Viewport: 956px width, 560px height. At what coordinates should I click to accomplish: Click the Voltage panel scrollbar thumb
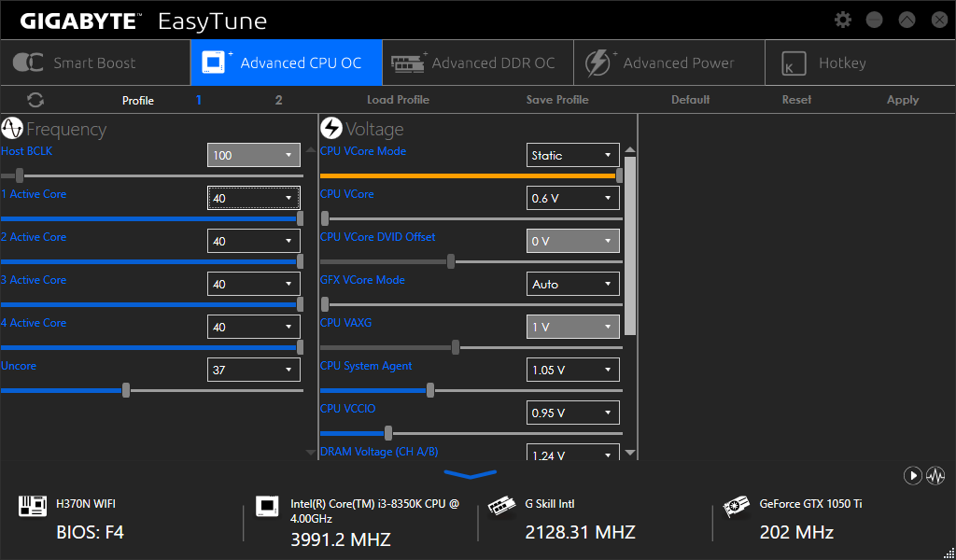tap(630, 245)
